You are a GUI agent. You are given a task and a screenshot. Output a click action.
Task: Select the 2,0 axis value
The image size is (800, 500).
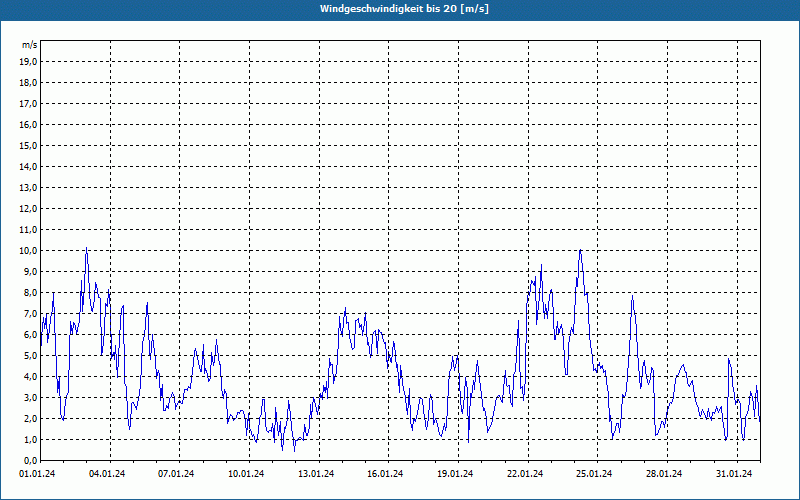coord(30,418)
